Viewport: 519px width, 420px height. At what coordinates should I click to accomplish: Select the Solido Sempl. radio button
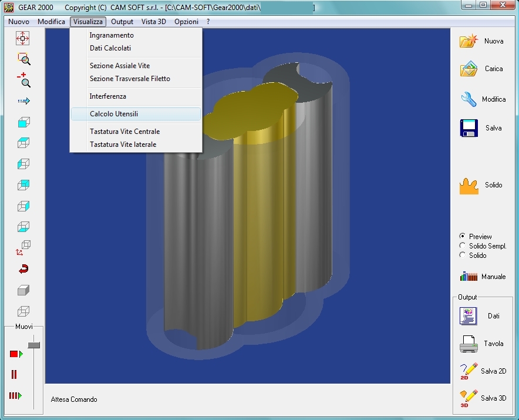tap(463, 246)
